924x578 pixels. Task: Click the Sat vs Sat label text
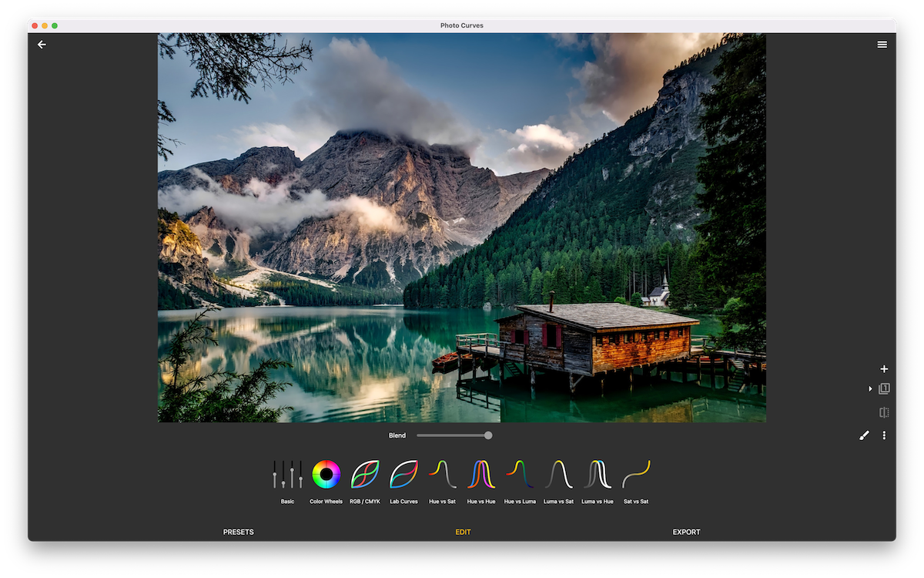636,502
